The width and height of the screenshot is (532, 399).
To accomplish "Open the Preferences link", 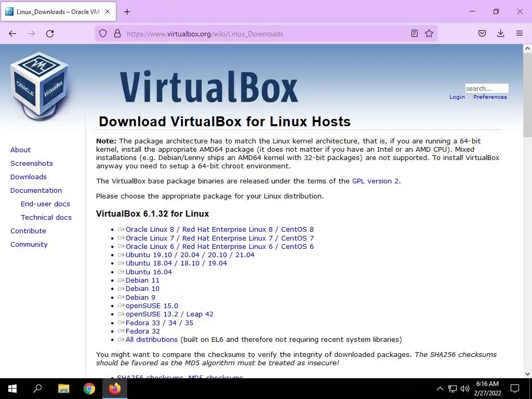I will tap(490, 97).
